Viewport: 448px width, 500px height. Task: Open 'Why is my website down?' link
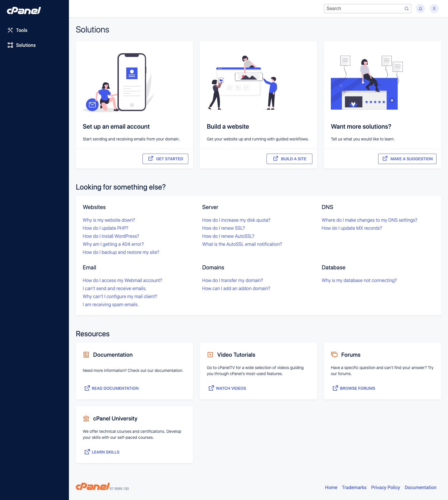click(x=109, y=220)
